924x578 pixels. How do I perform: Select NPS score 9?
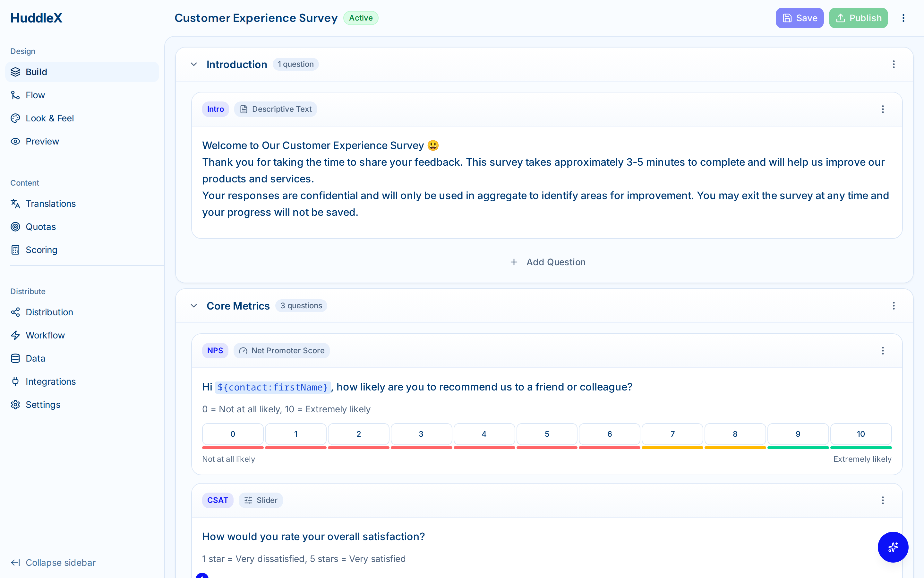pos(798,434)
